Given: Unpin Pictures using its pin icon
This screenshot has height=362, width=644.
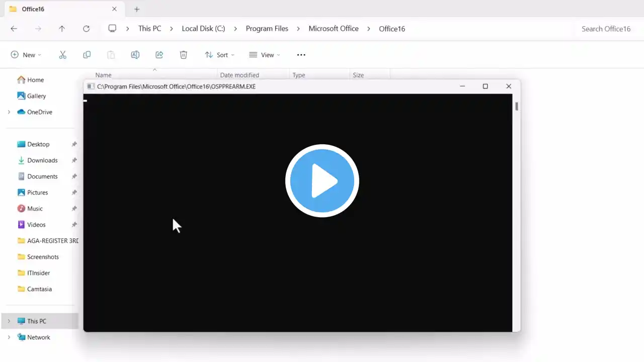Looking at the screenshot, I should pos(74,193).
